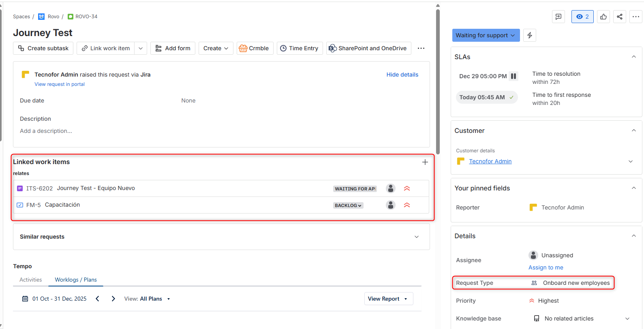
Task: Click the feedback icon beside the watchers button
Action: tap(558, 17)
